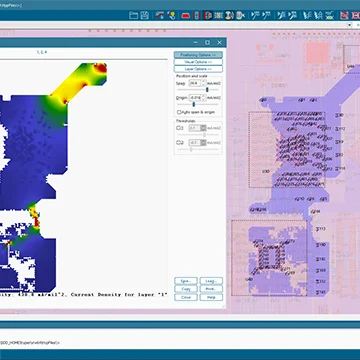360x360 pixels.
Task: Expand Layer Options section
Action: click(198, 69)
